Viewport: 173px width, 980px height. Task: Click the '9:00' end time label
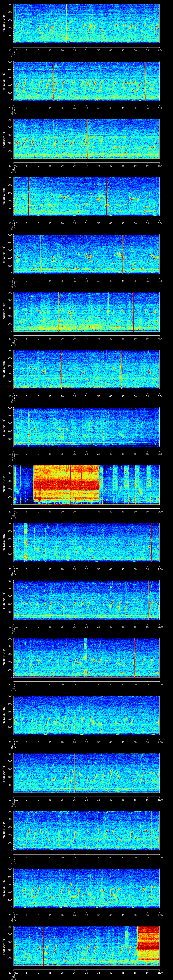[160, 454]
